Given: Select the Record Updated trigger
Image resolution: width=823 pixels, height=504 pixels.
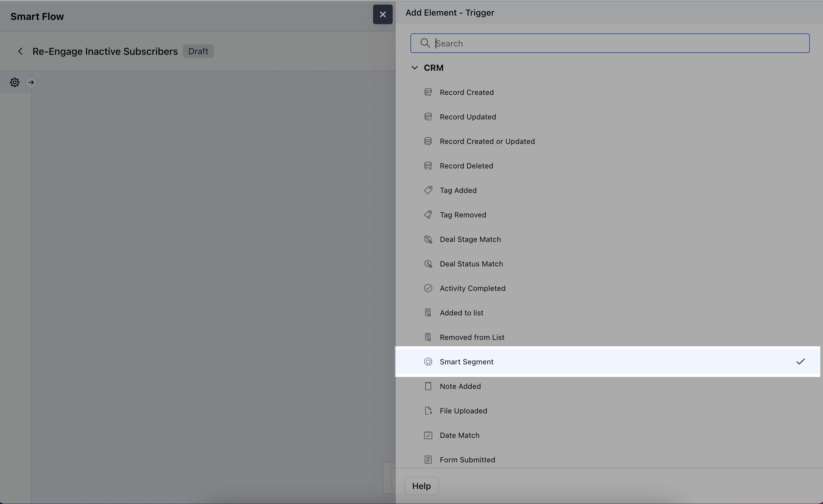Looking at the screenshot, I should click(x=468, y=117).
